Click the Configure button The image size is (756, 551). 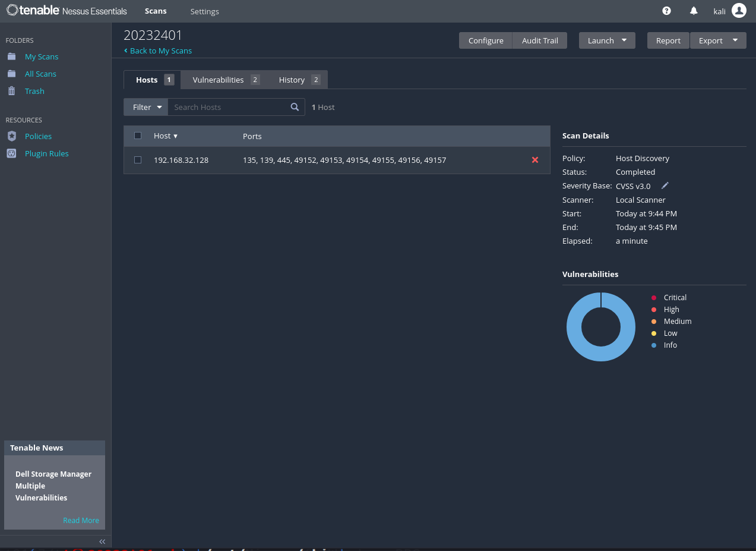486,40
